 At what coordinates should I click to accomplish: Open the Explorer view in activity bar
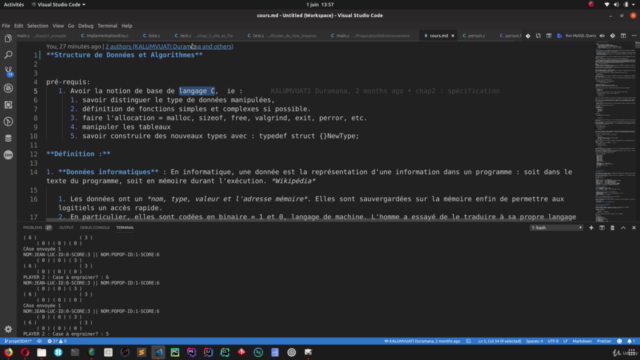click(x=8, y=38)
